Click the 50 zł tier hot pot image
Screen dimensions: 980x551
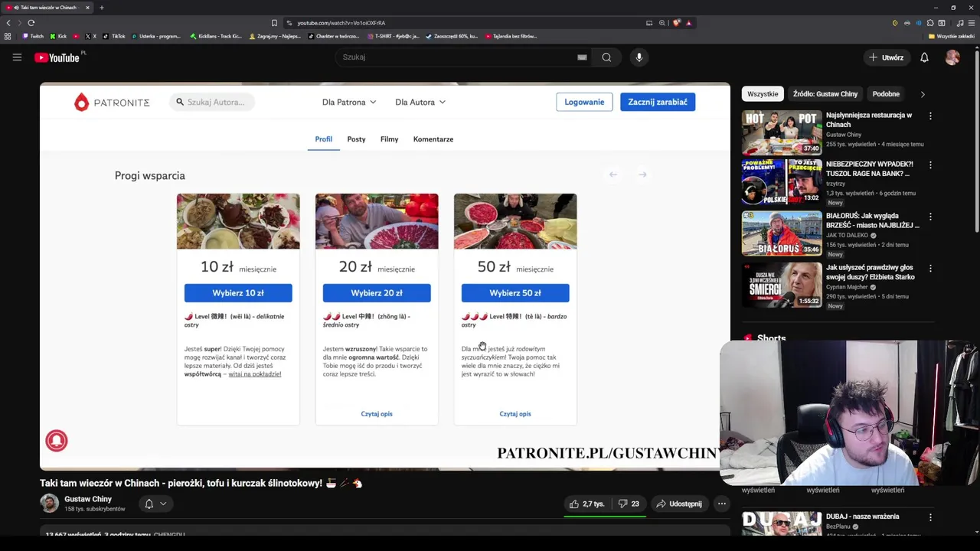515,221
